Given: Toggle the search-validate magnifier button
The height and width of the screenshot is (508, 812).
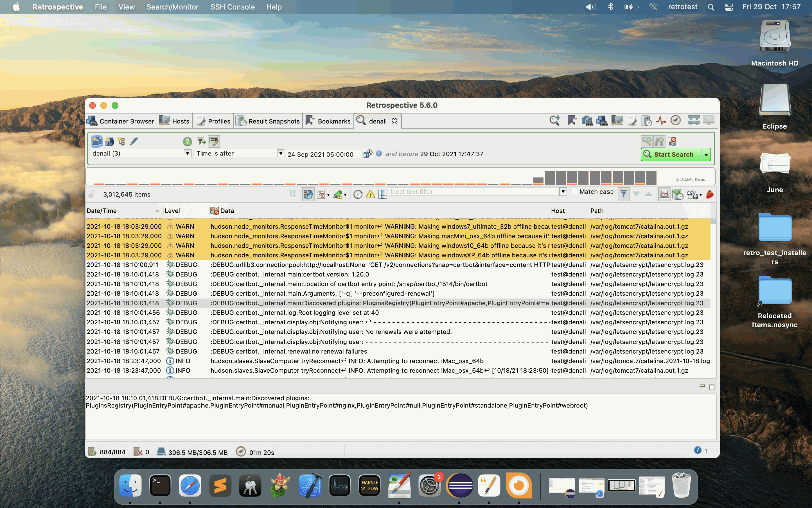Looking at the screenshot, I should point(647,142).
